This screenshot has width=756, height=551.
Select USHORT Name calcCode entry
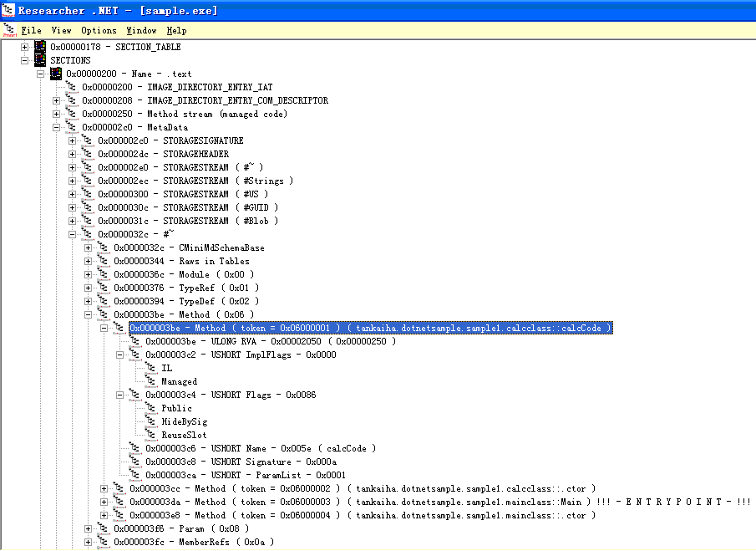point(260,448)
